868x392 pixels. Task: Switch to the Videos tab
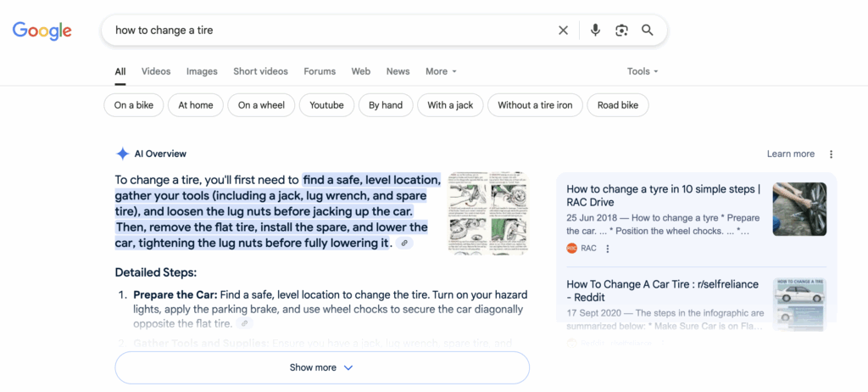click(x=156, y=71)
